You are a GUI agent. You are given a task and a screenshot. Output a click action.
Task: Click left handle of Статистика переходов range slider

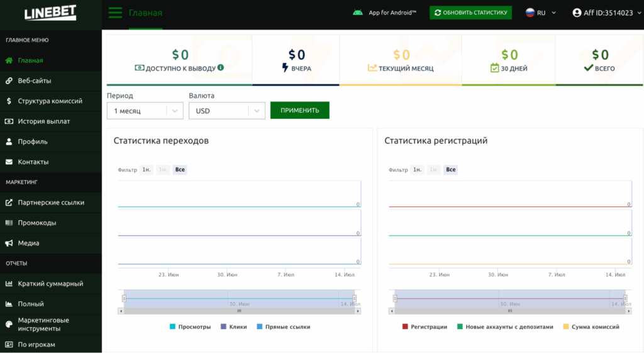click(x=124, y=298)
